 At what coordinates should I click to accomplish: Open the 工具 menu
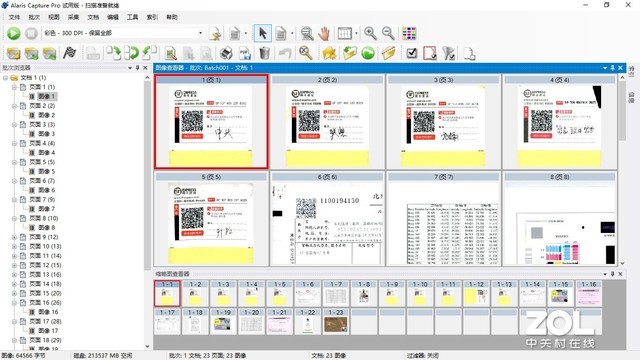click(132, 17)
